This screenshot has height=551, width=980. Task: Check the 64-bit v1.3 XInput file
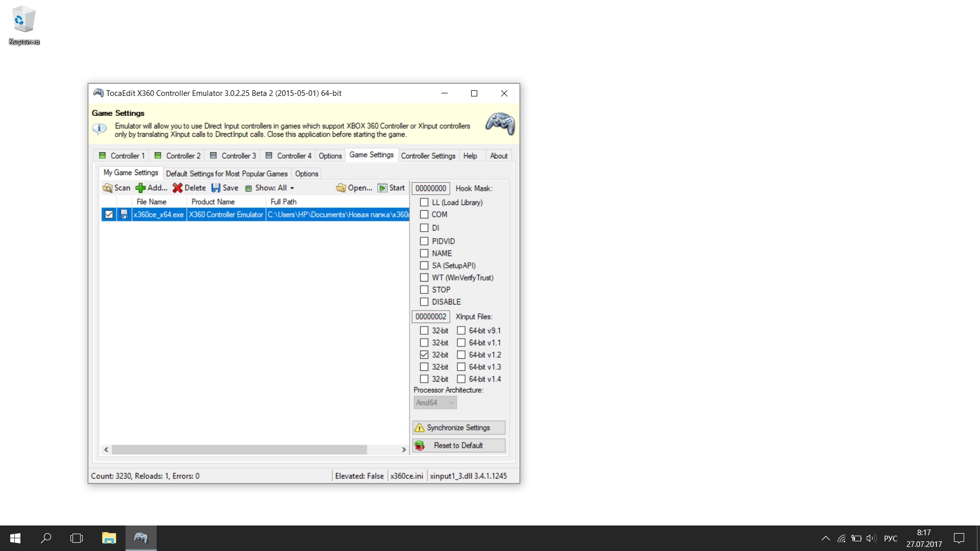pos(461,367)
